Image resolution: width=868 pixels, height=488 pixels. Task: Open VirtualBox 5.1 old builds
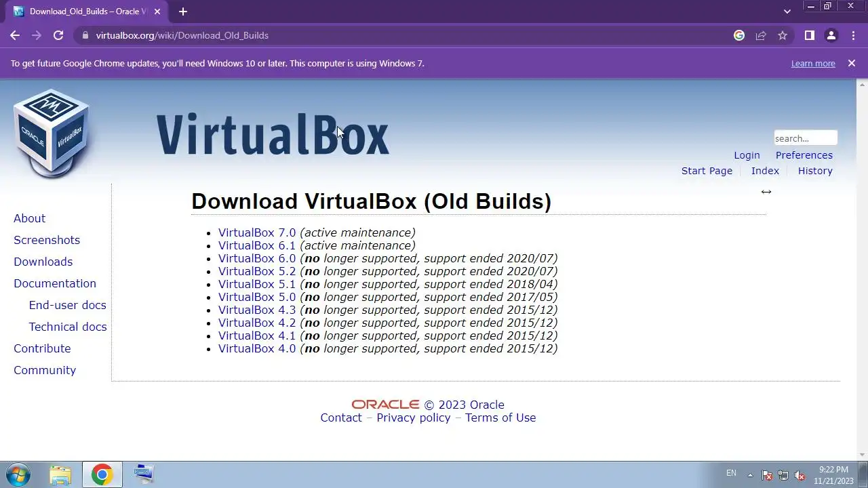(x=257, y=284)
